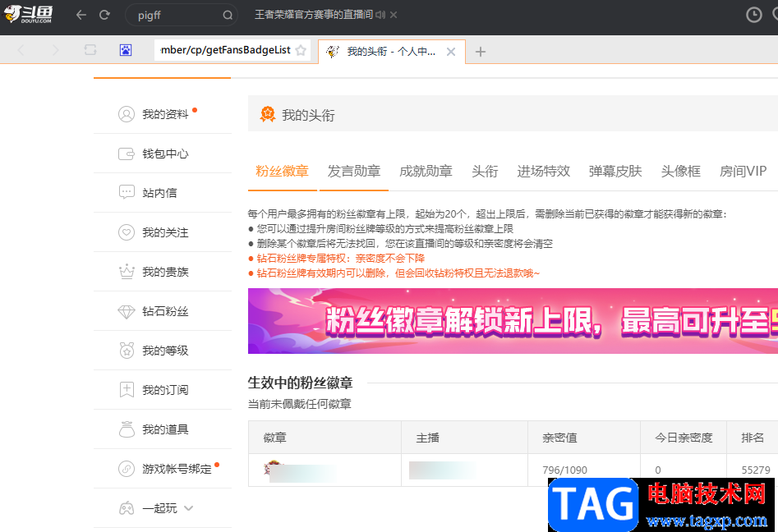This screenshot has width=778, height=532.
Task: Click the getFansBadgeList address bar
Action: pyautogui.click(x=225, y=50)
